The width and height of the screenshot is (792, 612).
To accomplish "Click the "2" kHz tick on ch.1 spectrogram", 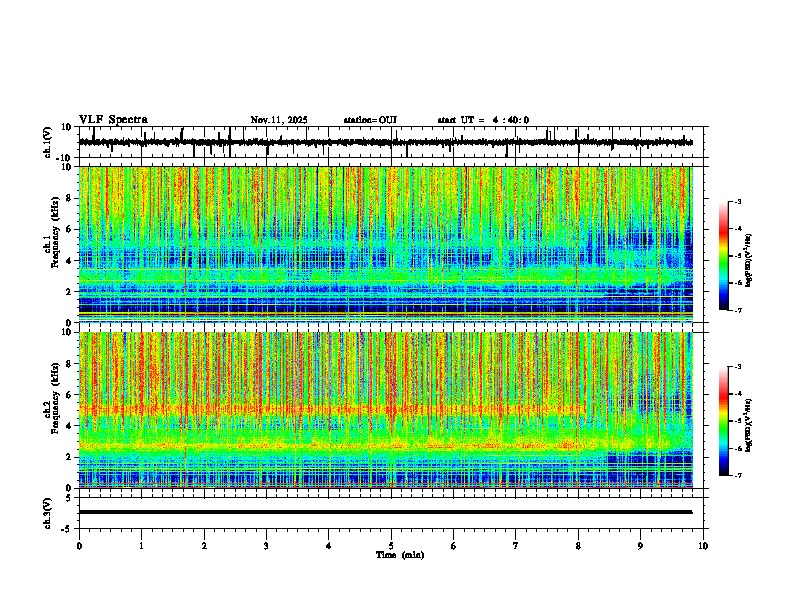I will pyautogui.click(x=70, y=291).
